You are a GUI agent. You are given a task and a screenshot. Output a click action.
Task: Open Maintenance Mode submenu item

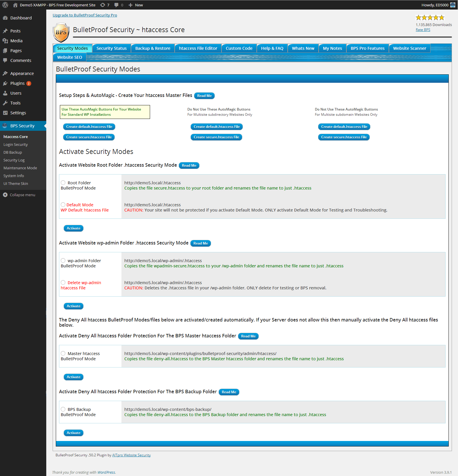20,168
